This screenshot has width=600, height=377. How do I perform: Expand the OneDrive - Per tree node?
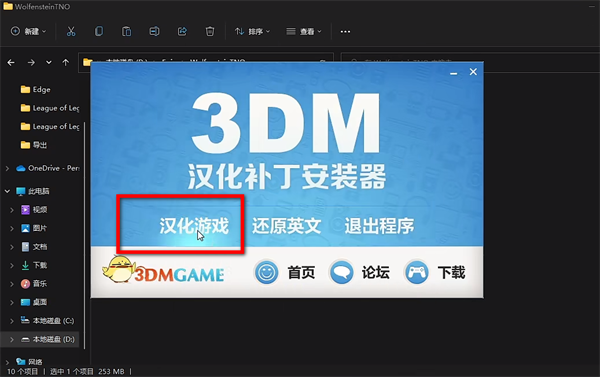coord(7,168)
